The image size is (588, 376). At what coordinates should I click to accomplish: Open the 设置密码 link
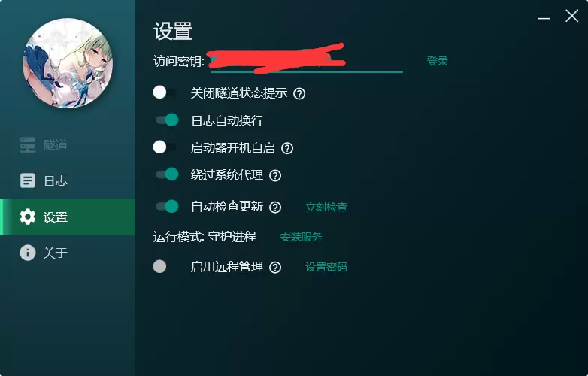326,267
